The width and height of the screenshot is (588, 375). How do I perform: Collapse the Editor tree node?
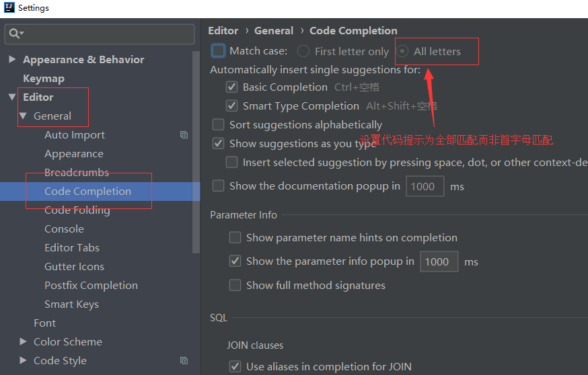pyautogui.click(x=12, y=97)
